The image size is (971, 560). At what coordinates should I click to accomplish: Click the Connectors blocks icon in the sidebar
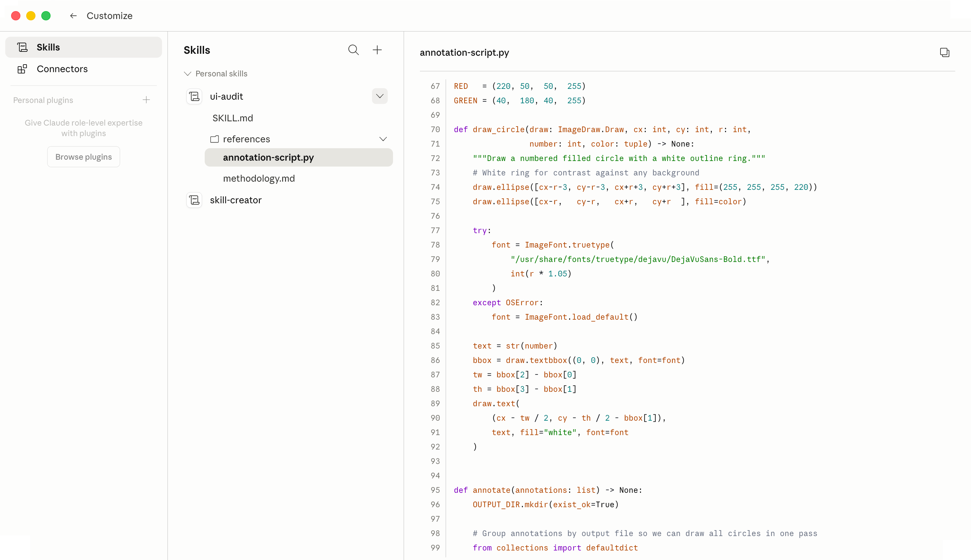(x=22, y=69)
